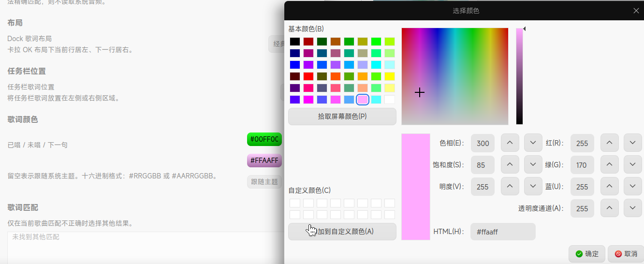Increase the red (红) channel value
Screen dimensions: 644x264
[610, 143]
